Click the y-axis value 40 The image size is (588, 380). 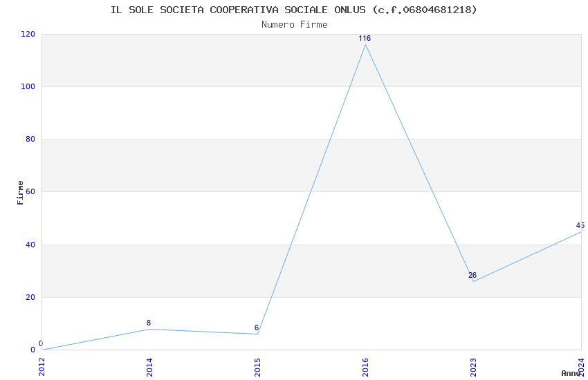[30, 245]
